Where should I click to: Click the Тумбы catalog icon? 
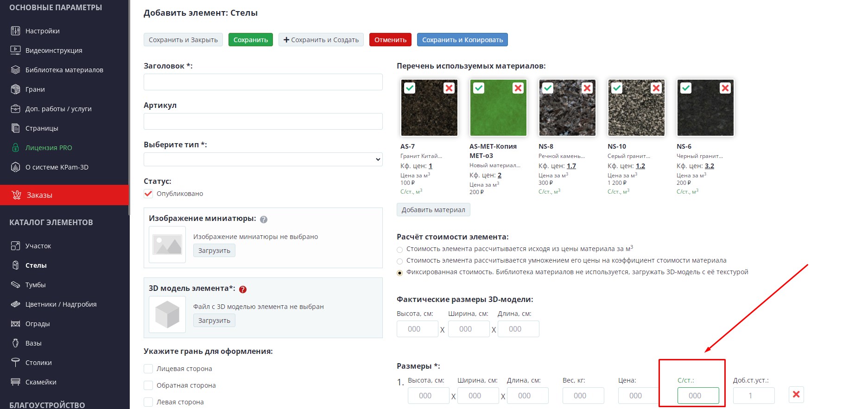[15, 285]
